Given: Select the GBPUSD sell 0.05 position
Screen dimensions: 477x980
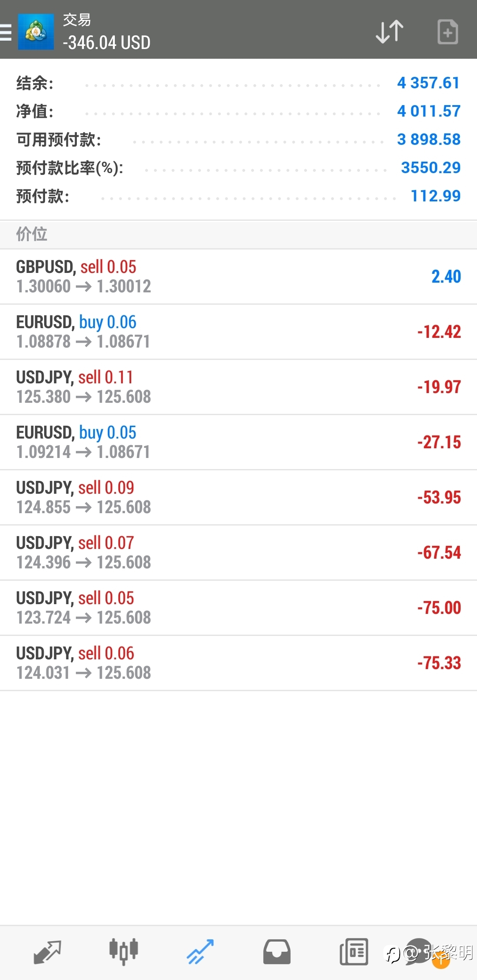Looking at the screenshot, I should 238,276.
